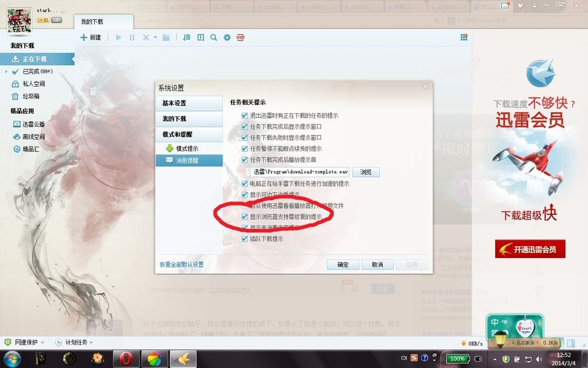Click the sort tasks toolbar icon

186,38
